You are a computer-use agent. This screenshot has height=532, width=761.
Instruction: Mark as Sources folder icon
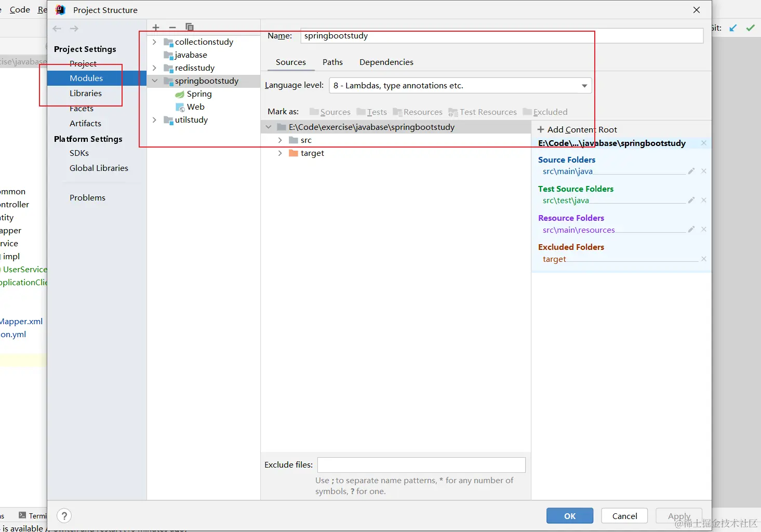point(314,112)
